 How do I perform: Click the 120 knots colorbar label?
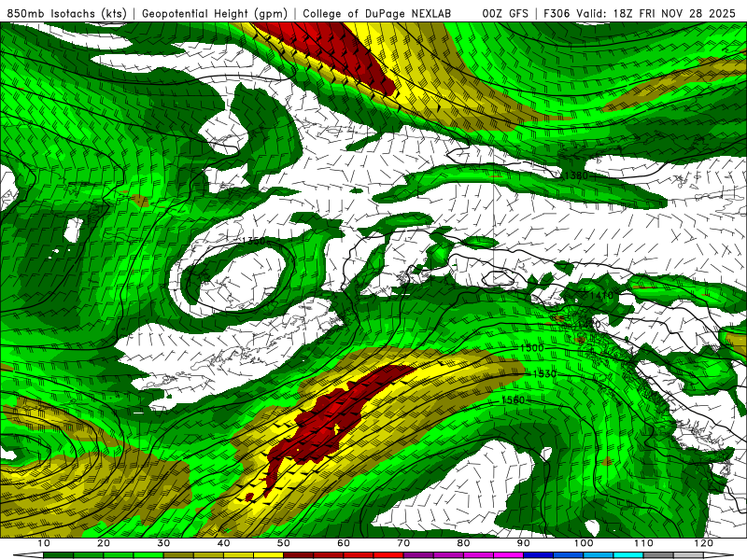pyautogui.click(x=704, y=543)
